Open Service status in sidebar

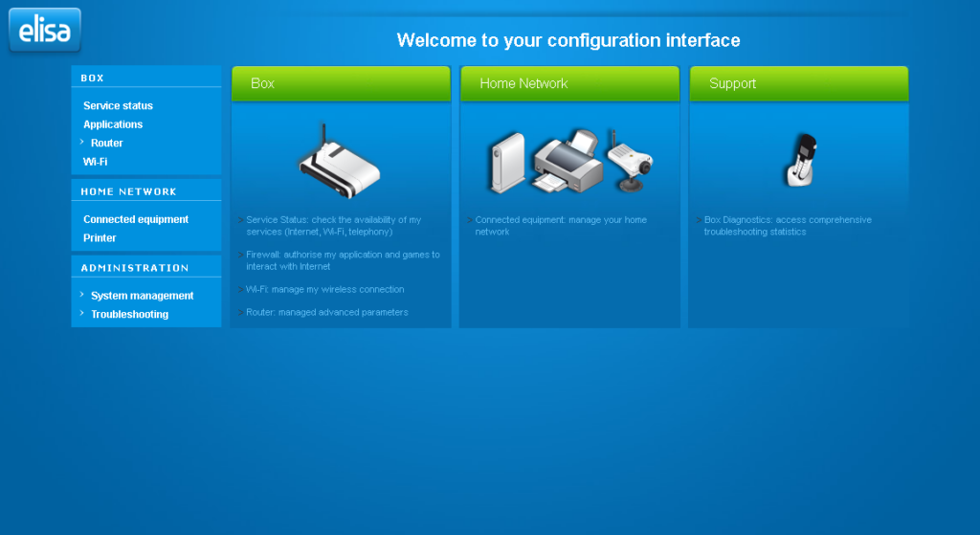118,106
